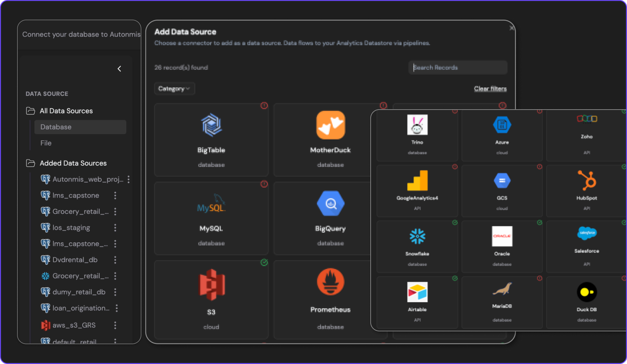Open options menu for lms_capstone

115,195
